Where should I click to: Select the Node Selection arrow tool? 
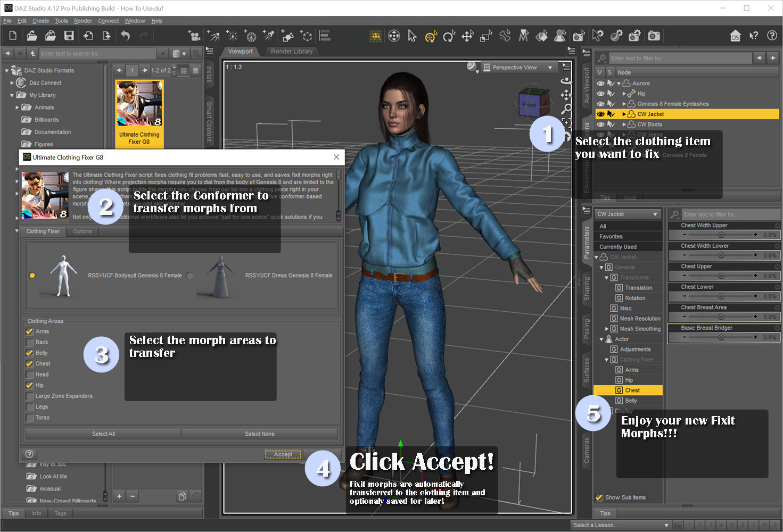(412, 36)
